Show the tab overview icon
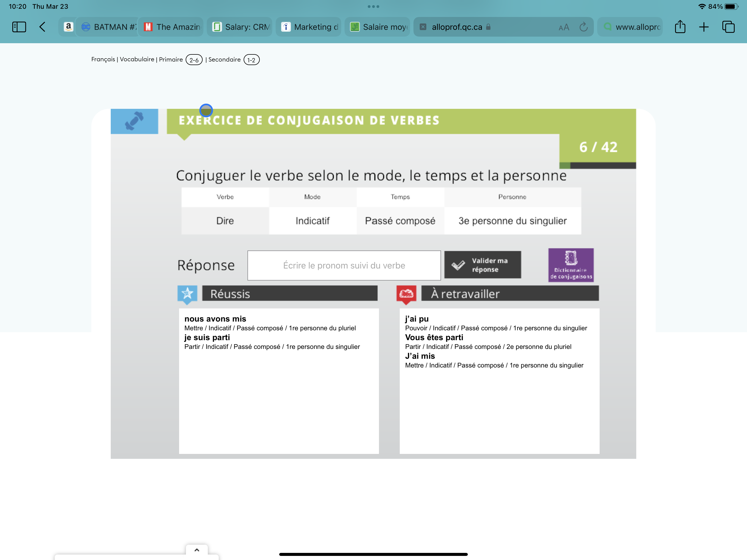Screen dimensions: 747x560 pyautogui.click(x=728, y=27)
